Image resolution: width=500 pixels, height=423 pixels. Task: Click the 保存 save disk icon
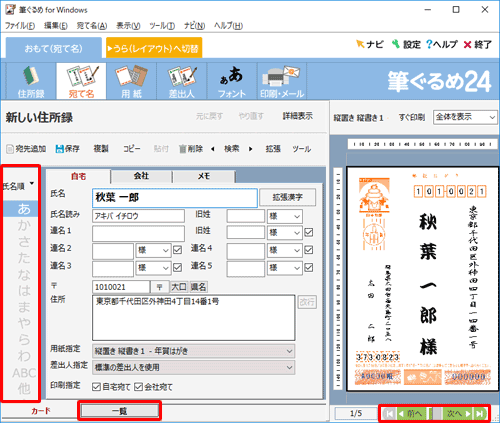click(67, 149)
